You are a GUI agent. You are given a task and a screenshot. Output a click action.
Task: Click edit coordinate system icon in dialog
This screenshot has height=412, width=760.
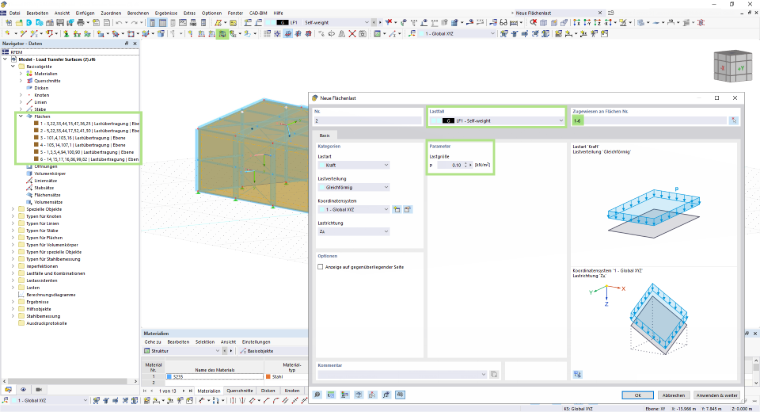click(x=408, y=209)
